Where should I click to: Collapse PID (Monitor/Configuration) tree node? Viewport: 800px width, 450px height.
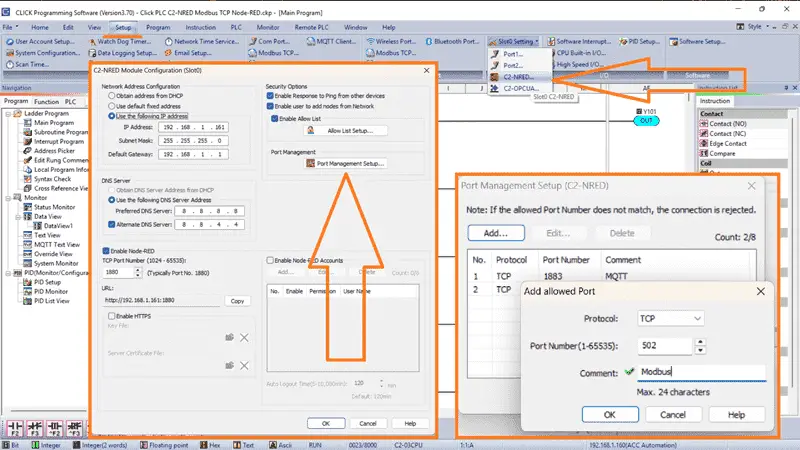click(x=8, y=273)
